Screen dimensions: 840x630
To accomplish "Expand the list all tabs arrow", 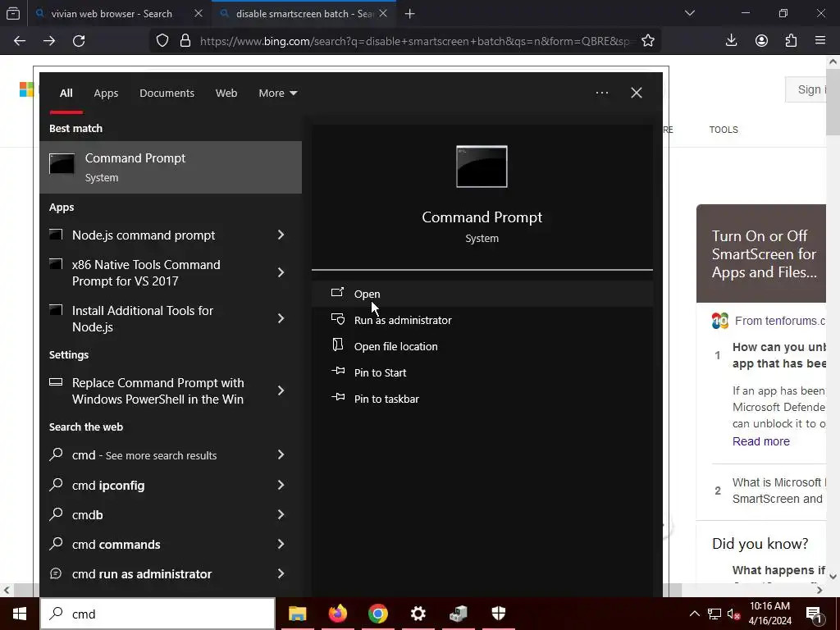I will coord(690,13).
